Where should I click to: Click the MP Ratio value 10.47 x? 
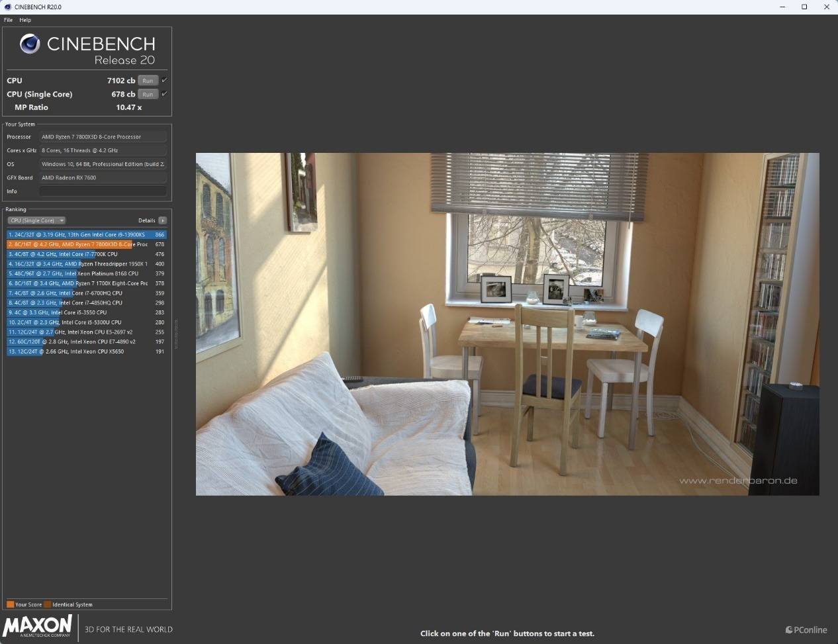click(x=128, y=107)
